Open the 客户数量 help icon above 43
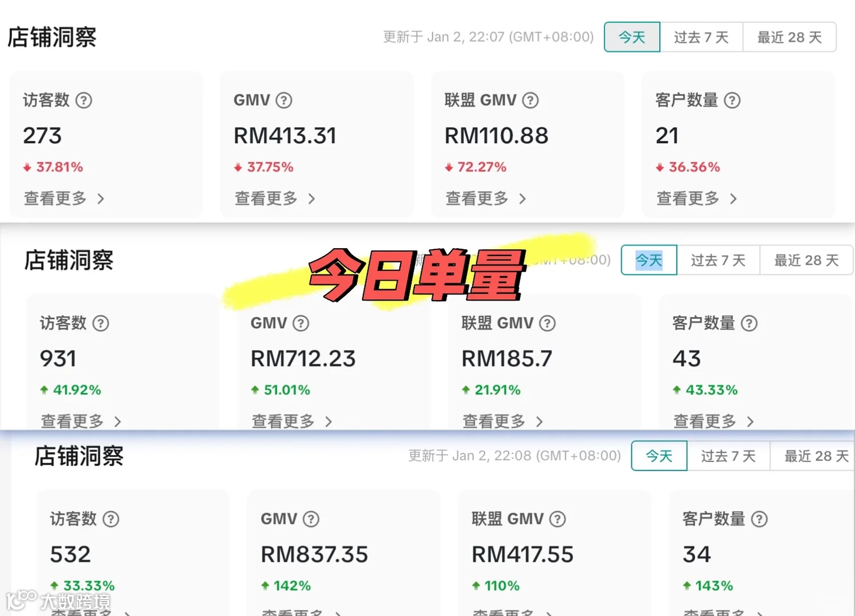 click(x=749, y=323)
